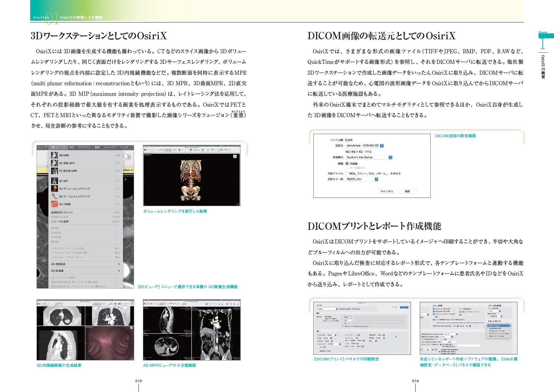Select the 全画像 radio button
The width and height of the screenshot is (554, 392).
coord(347,164)
